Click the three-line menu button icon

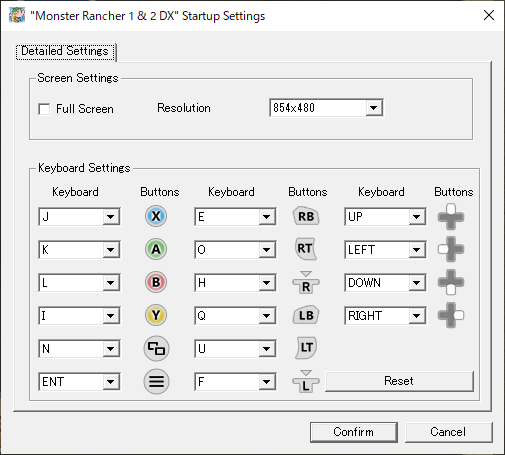click(156, 381)
